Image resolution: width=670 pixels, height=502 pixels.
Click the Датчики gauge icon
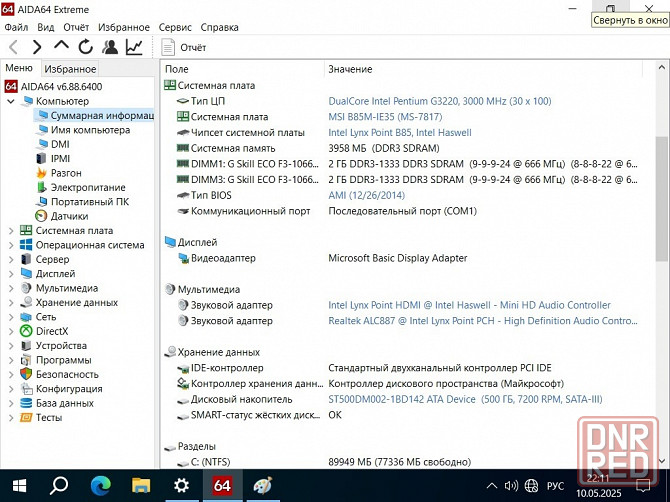pos(41,216)
